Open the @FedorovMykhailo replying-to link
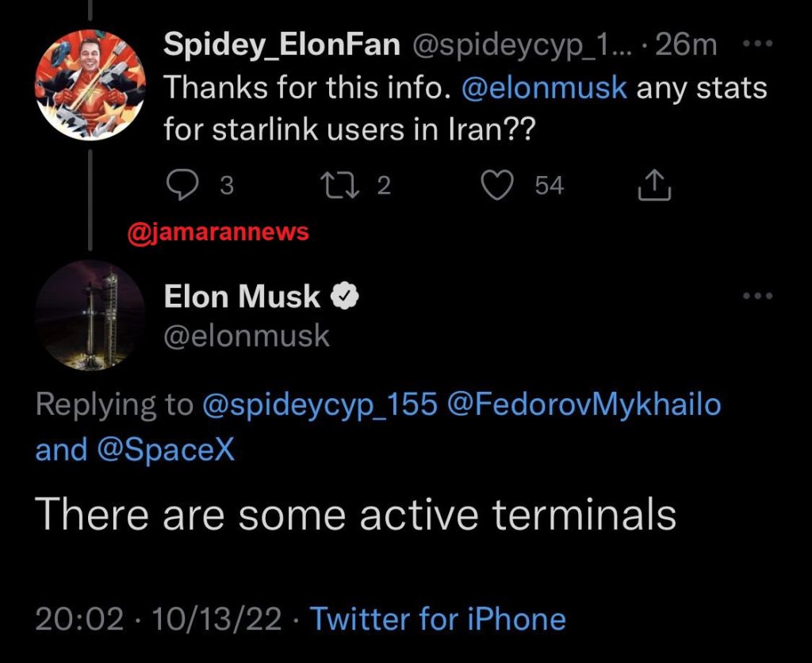The image size is (812, 663). coord(584,404)
